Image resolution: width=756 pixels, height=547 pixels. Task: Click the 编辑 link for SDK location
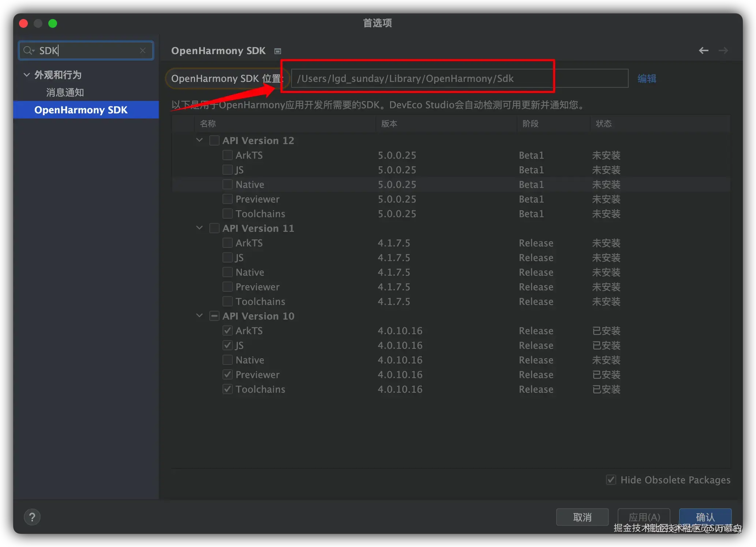tap(647, 79)
